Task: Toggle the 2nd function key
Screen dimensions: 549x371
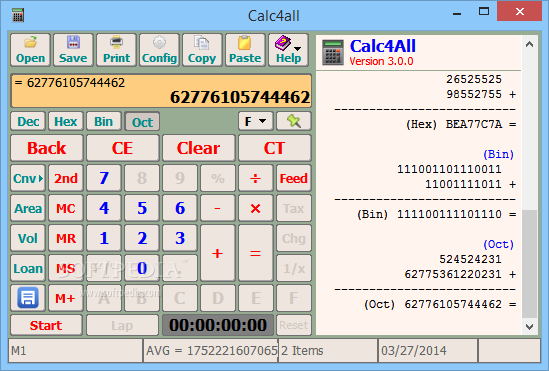Action: (x=66, y=178)
